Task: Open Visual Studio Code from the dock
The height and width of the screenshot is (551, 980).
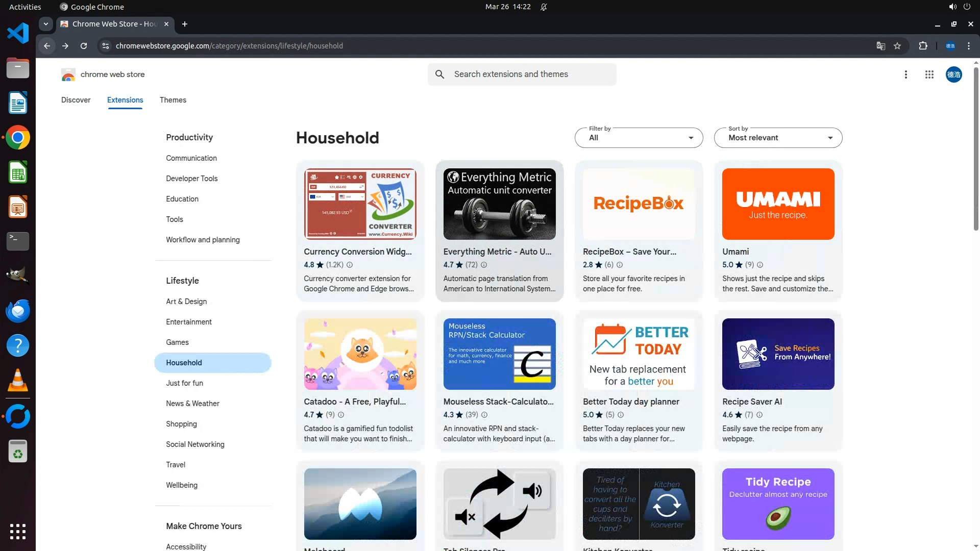Action: (18, 34)
